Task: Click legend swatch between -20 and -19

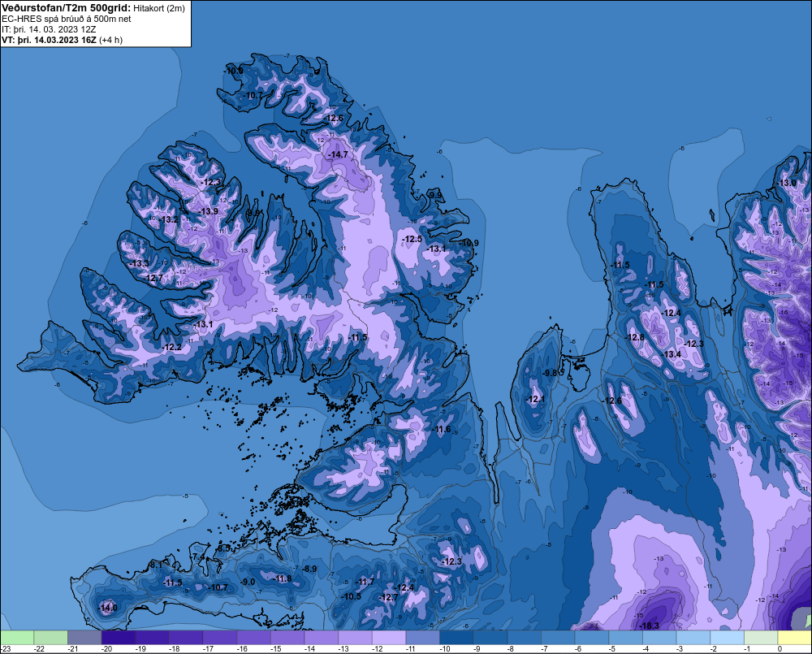Action: (119, 637)
